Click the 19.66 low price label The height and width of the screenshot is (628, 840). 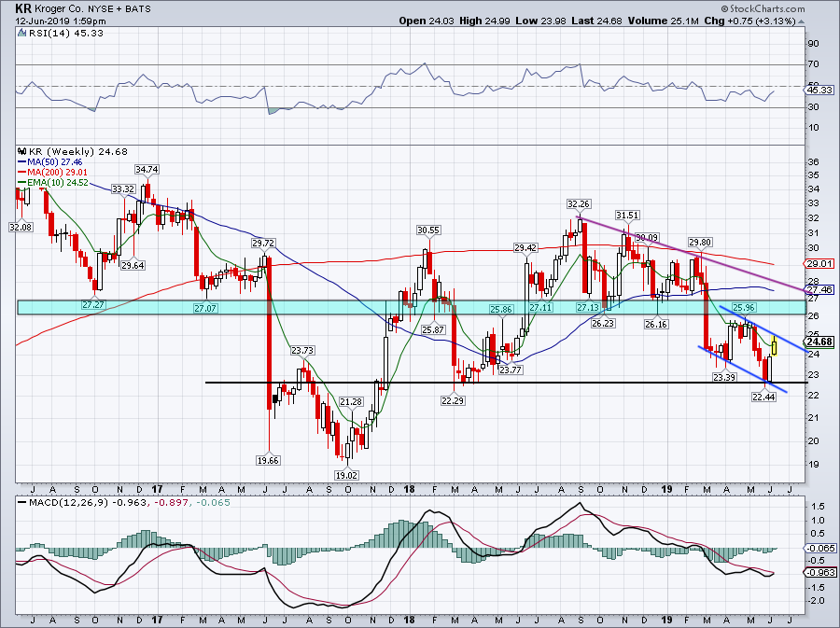coord(268,460)
